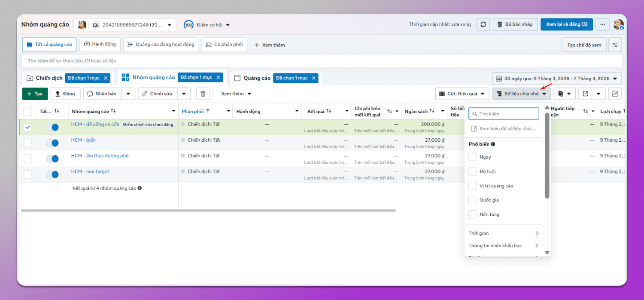Switch to the Quảng cáo tab
This screenshot has height=300, width=644.
[x=257, y=78]
